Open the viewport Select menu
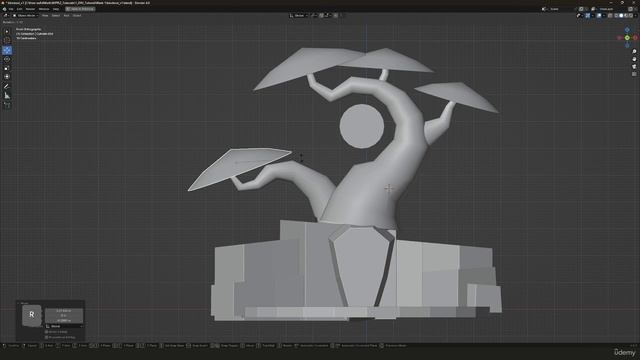 (x=56, y=16)
